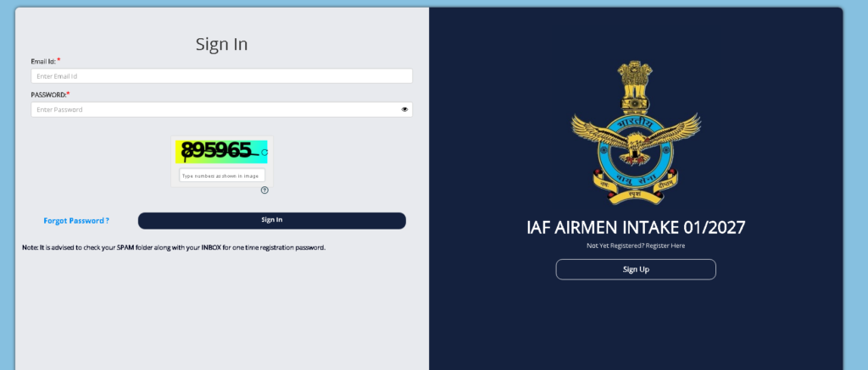Open captcha help question mark icon
The image size is (868, 370).
[264, 191]
